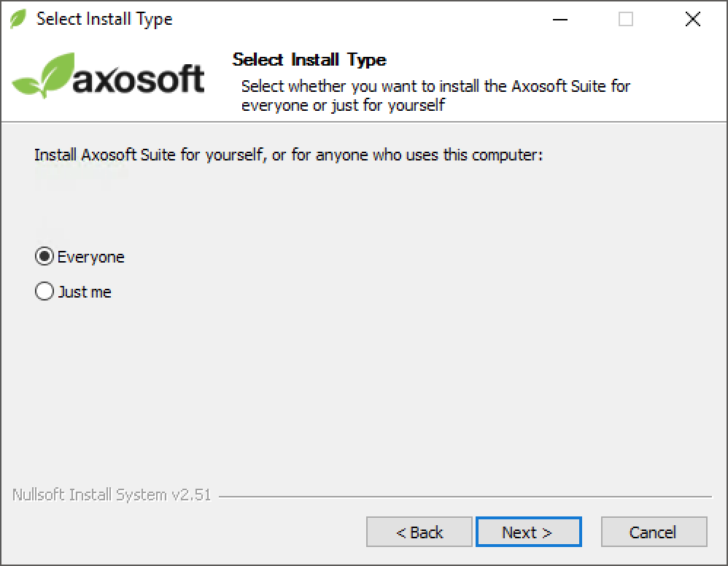Click the Select Install Type title bar
728x566 pixels.
(104, 19)
